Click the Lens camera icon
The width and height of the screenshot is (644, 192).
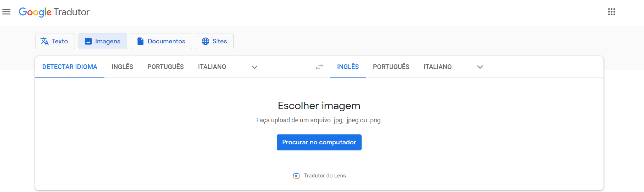(x=296, y=176)
